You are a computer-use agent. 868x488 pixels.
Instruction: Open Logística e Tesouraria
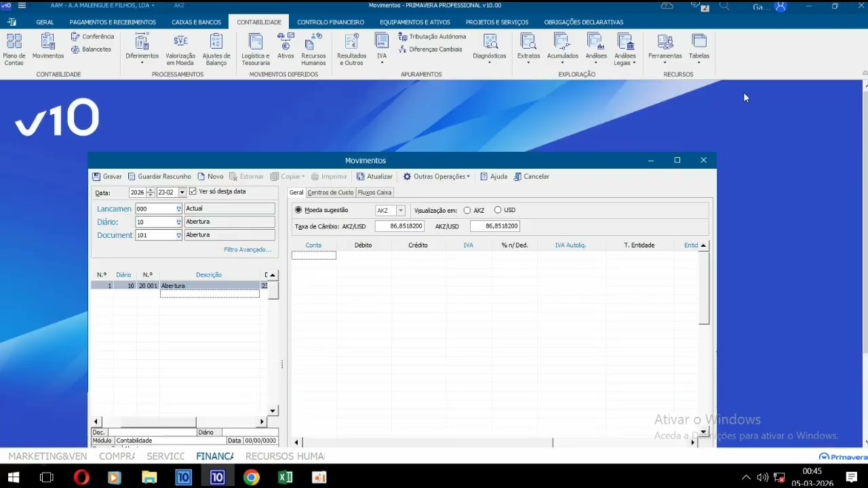pos(256,49)
